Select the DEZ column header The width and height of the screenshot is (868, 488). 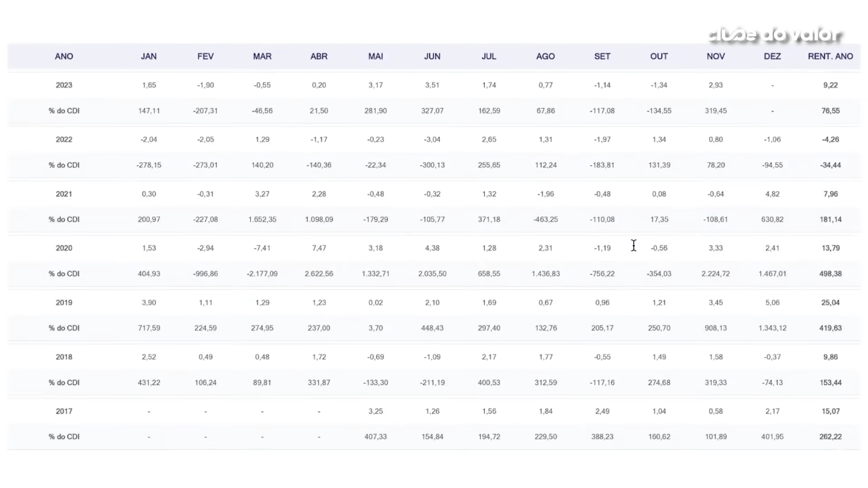[773, 57]
